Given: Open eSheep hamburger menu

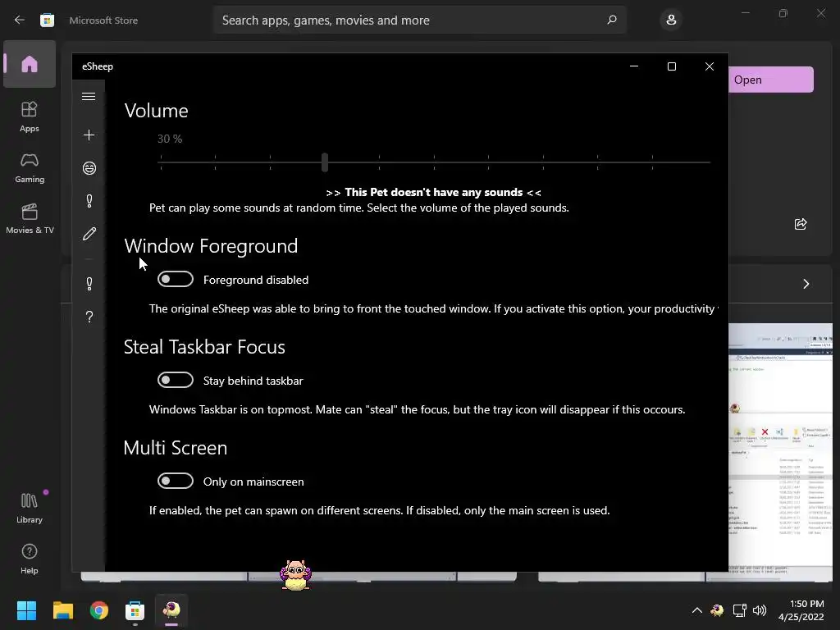Looking at the screenshot, I should tap(89, 97).
